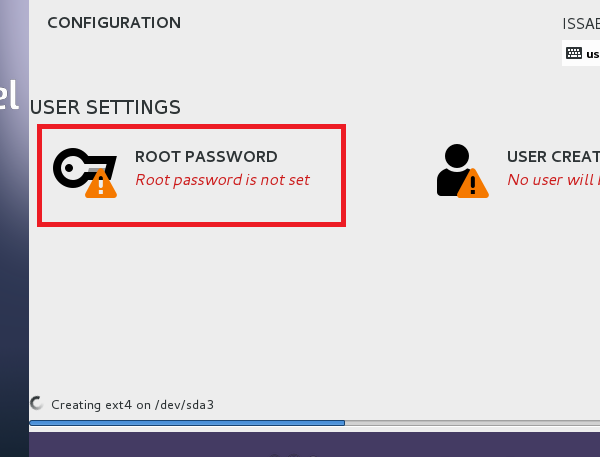Click the warning triangle on the user icon

[474, 183]
